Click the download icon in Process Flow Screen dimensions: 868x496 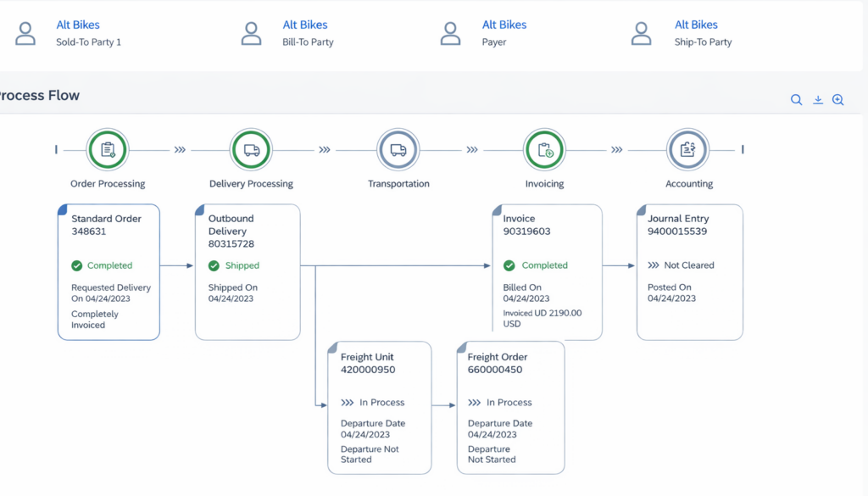(x=818, y=100)
